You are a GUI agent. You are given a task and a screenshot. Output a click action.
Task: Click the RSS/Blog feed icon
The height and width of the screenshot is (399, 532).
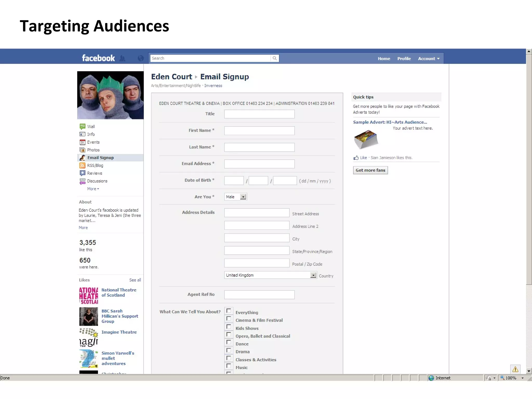(82, 165)
